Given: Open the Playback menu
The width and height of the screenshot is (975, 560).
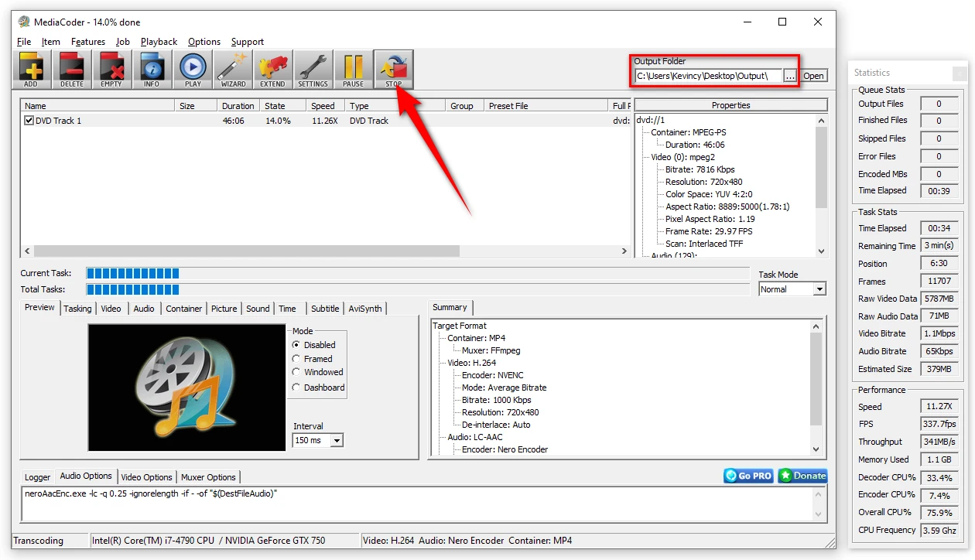Looking at the screenshot, I should pos(159,42).
